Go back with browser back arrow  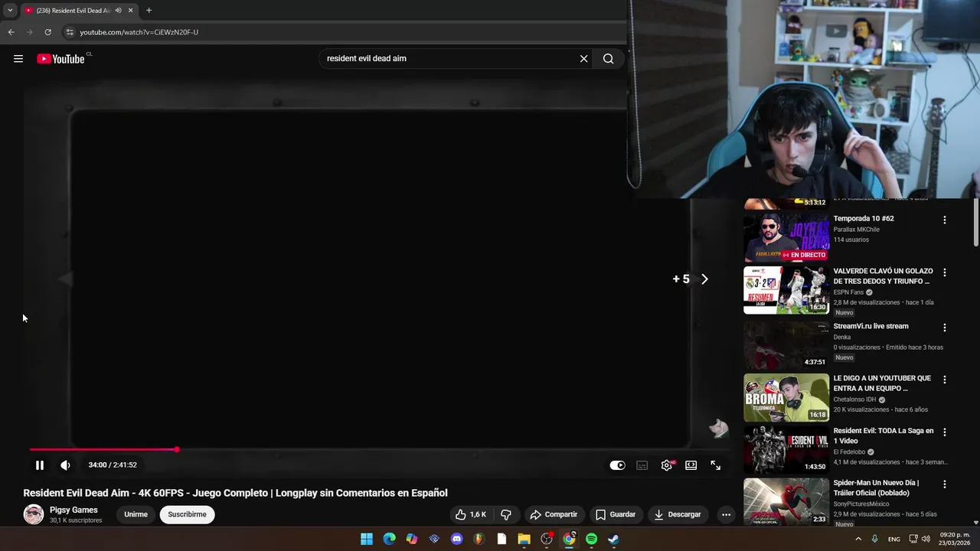11,32
